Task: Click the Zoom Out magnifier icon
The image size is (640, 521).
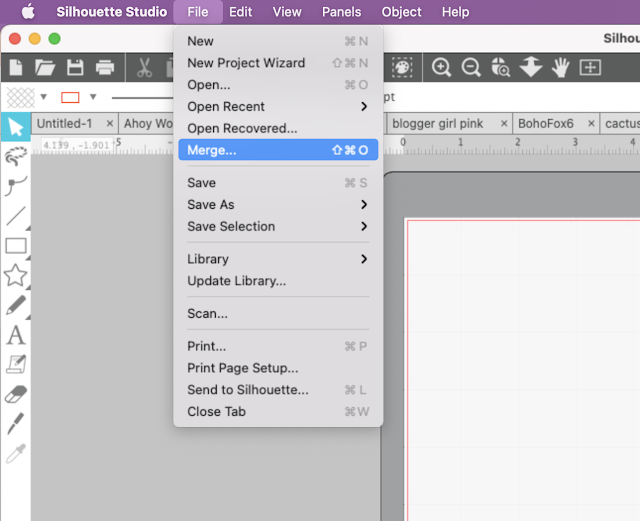Action: 471,67
